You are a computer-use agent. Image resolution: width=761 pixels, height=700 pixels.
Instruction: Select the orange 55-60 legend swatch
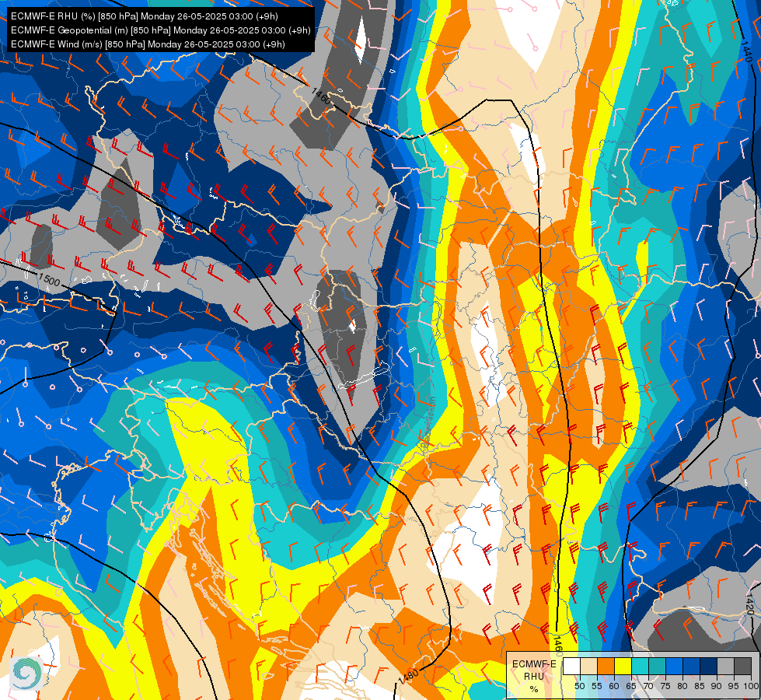click(x=606, y=666)
